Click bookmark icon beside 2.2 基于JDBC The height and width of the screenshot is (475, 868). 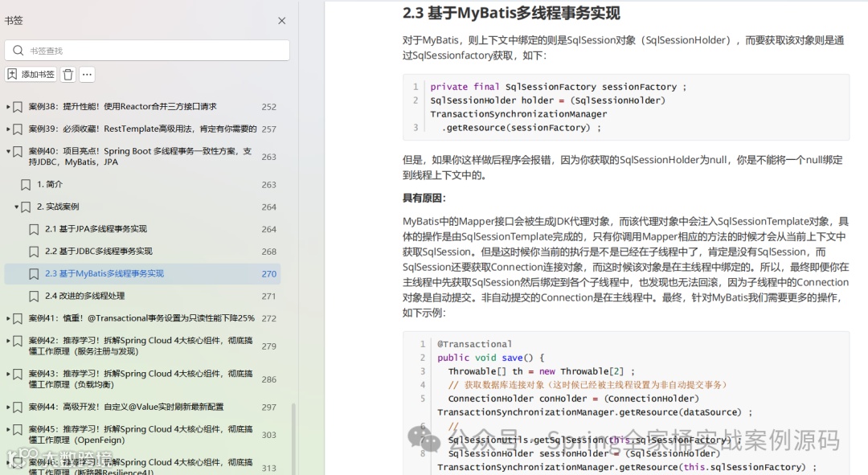[34, 252]
